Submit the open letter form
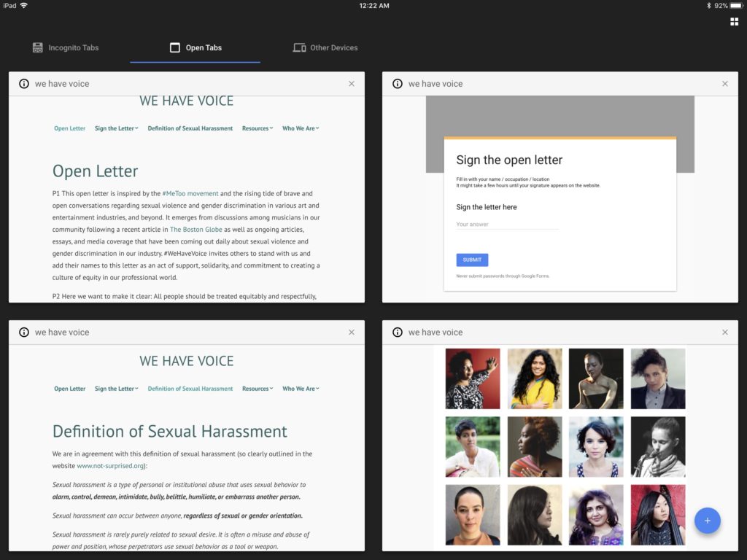The image size is (747, 560). click(472, 260)
